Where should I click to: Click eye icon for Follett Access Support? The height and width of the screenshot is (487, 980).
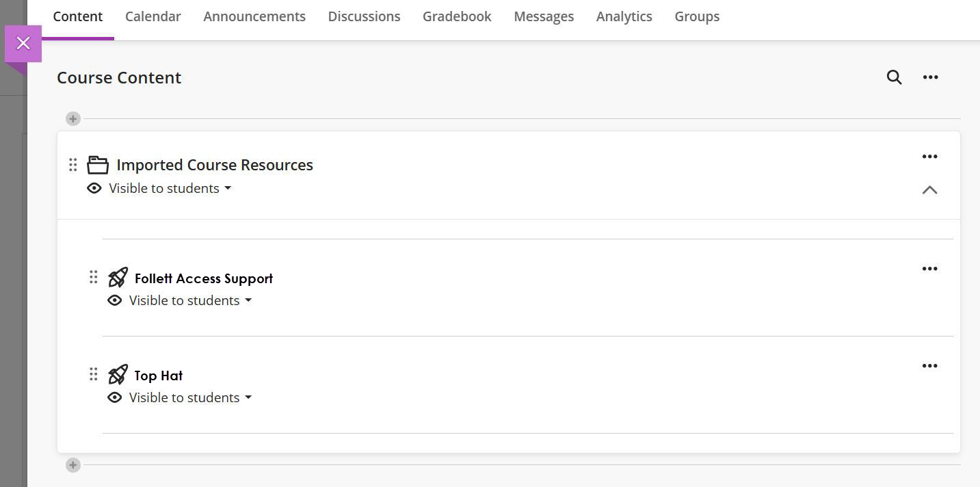coord(115,300)
